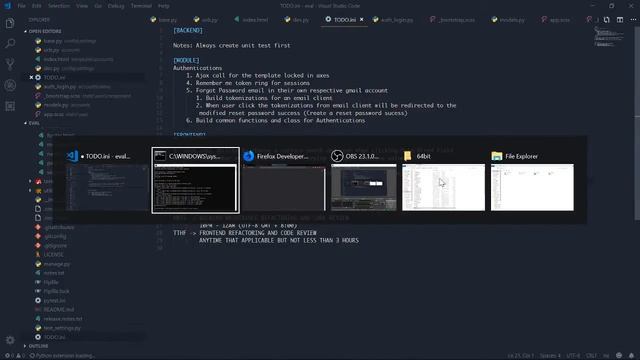Switch to the _bootstrap.scss editor tab

(452, 20)
